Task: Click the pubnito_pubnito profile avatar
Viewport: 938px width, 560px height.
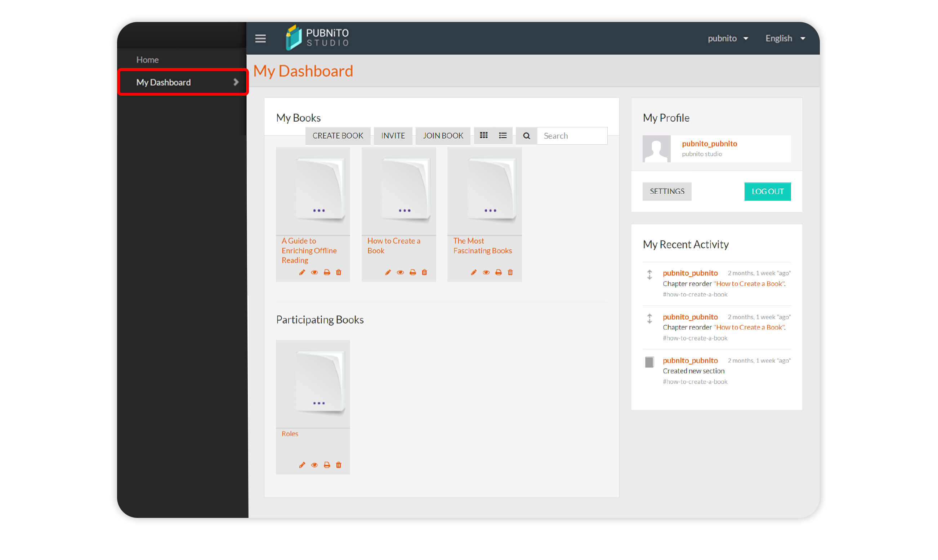Action: click(x=656, y=149)
